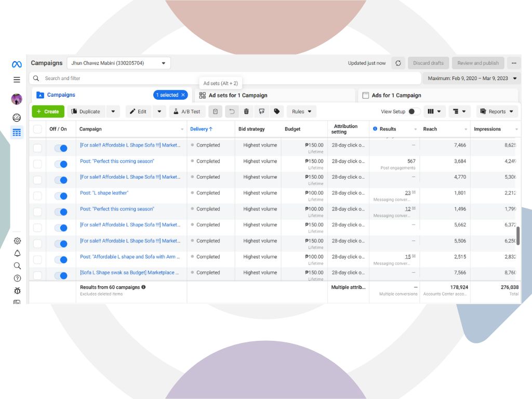Open the Campaign column options arrow
532x399 pixels.
(x=182, y=129)
